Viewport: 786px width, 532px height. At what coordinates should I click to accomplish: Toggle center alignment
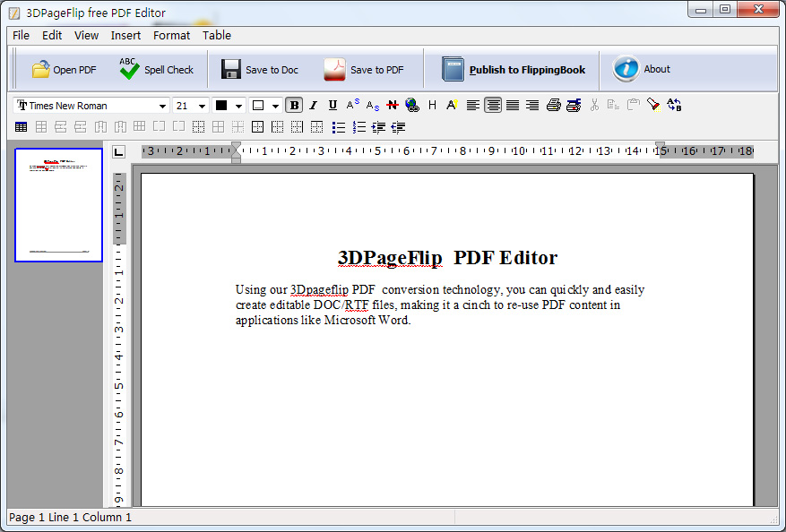(x=493, y=105)
